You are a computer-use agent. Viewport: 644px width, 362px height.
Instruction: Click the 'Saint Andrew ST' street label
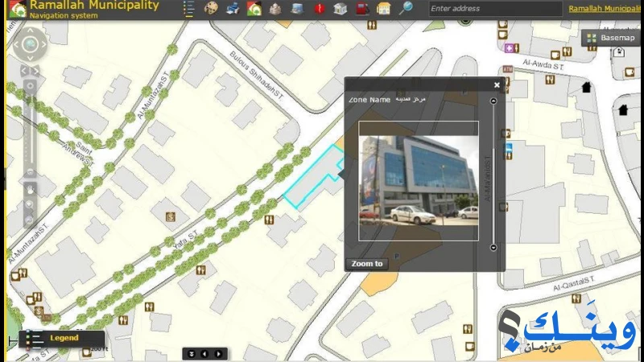tap(78, 153)
